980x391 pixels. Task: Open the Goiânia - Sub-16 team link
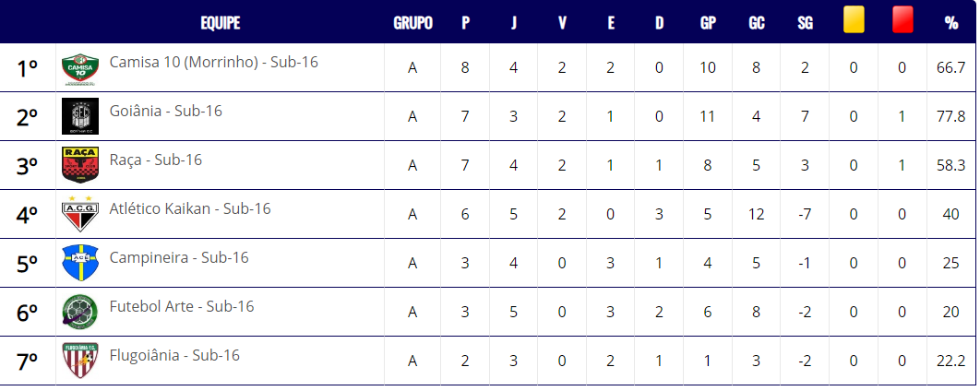[165, 111]
